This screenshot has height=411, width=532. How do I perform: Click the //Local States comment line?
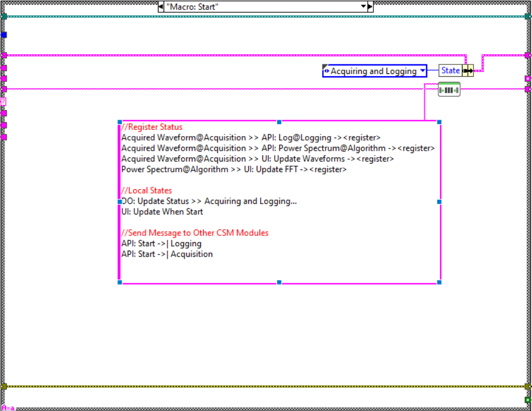(x=147, y=190)
